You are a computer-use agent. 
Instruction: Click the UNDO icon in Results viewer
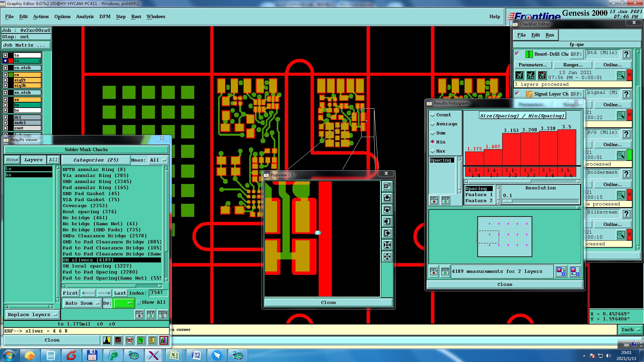(x=163, y=314)
